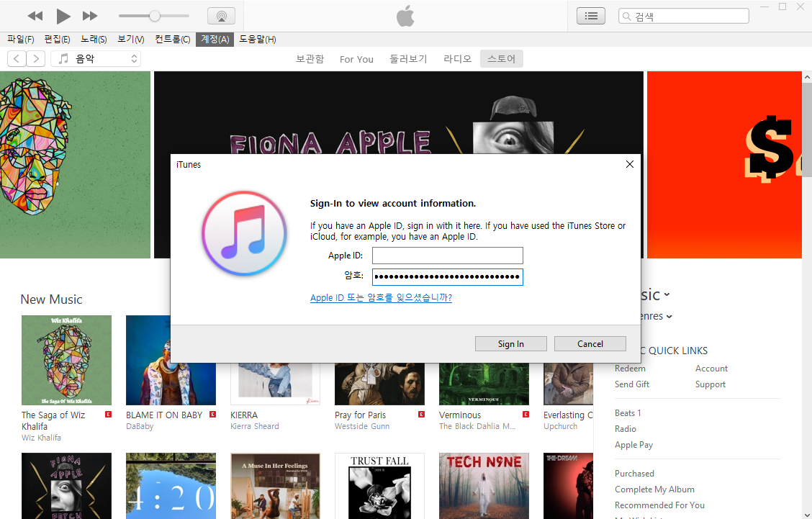Open the Account quick link
The width and height of the screenshot is (812, 519).
(711, 369)
